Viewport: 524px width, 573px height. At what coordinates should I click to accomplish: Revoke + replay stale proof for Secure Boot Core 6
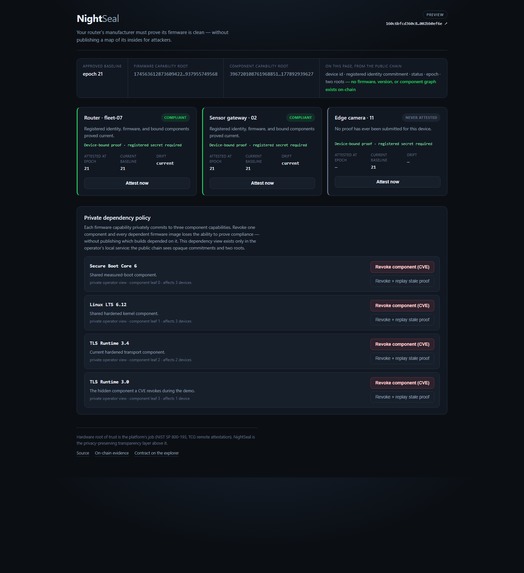pos(402,281)
